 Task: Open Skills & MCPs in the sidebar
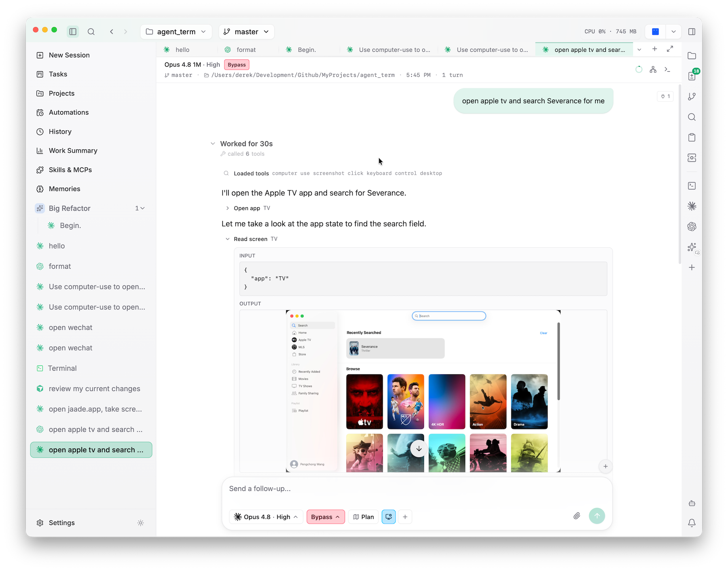91,170
